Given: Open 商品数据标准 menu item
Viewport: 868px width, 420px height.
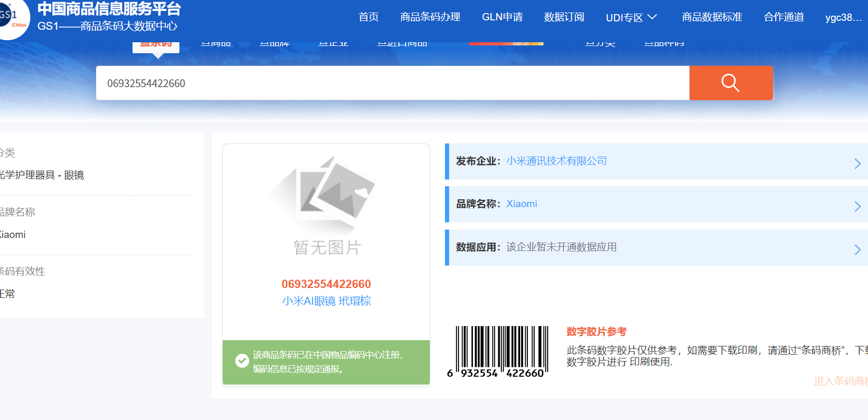Looking at the screenshot, I should coord(712,17).
